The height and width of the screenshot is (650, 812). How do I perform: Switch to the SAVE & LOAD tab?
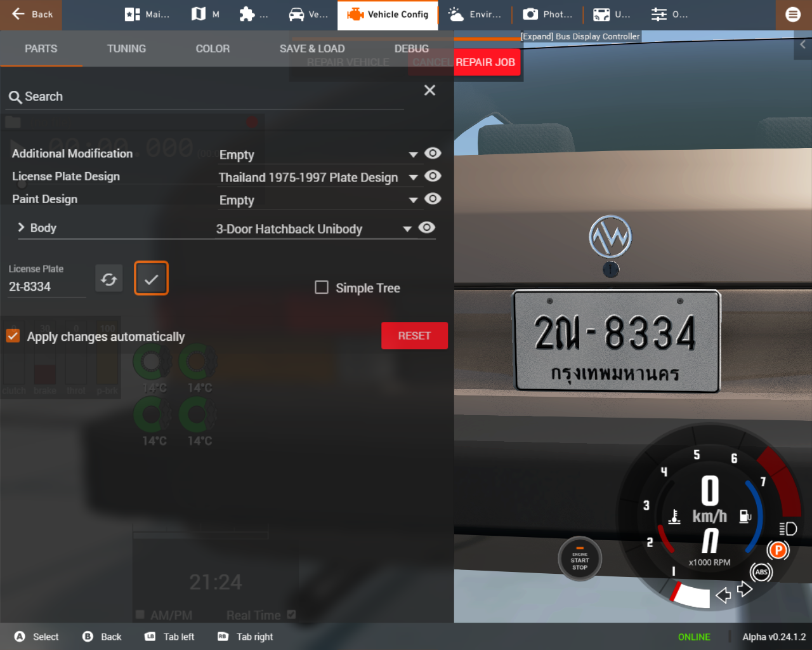312,49
